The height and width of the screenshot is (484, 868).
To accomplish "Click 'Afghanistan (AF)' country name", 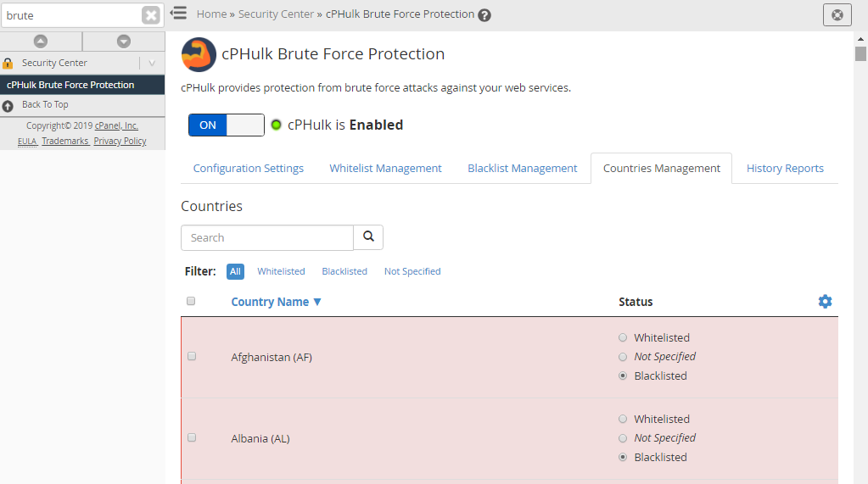I will [272, 358].
